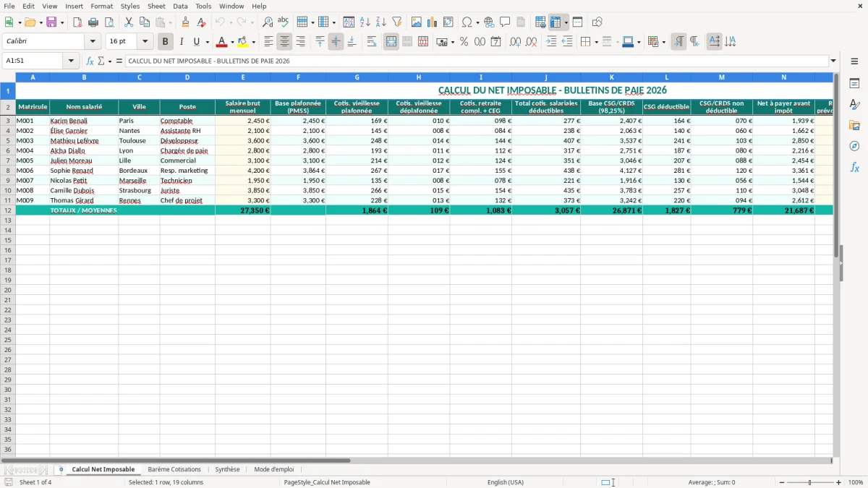Toggle Center Vertically alignment
This screenshot has height=488, width=868.
[x=336, y=42]
